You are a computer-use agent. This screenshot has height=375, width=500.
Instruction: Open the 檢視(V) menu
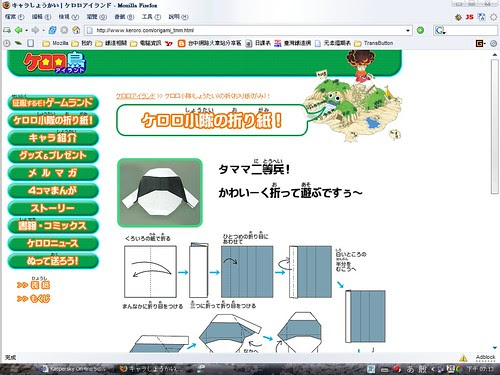(x=69, y=17)
